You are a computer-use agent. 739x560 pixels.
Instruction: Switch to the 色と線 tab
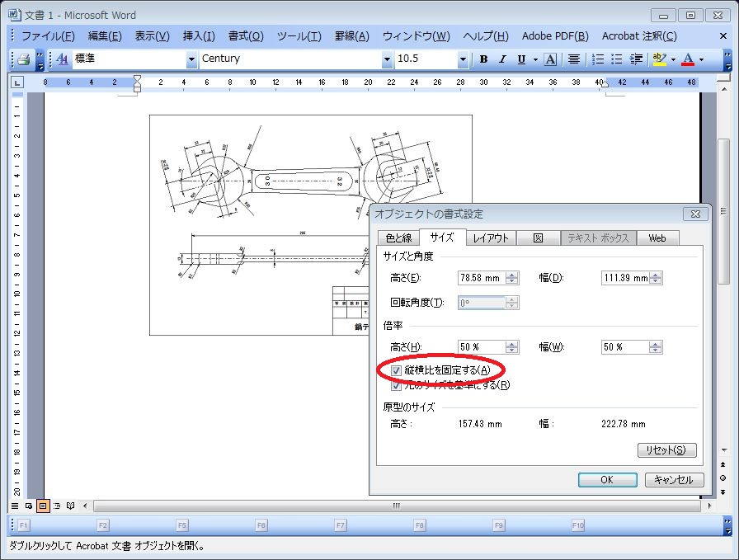click(x=398, y=238)
